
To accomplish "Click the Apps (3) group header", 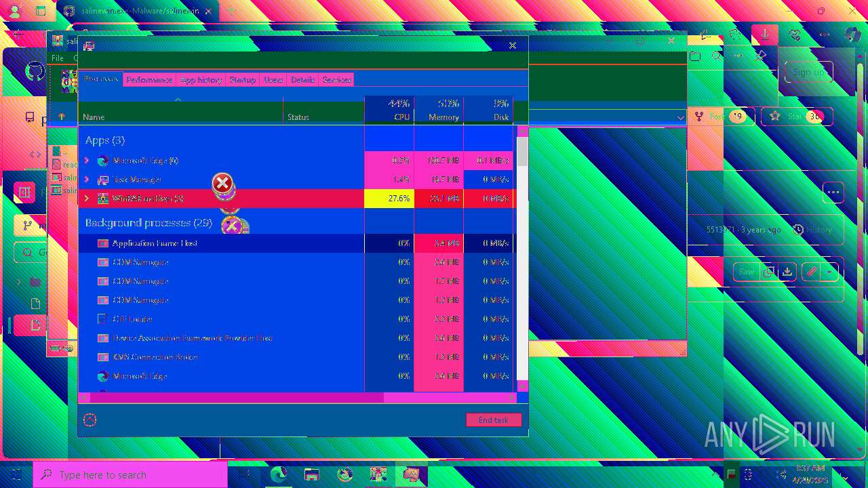I will pos(105,140).
